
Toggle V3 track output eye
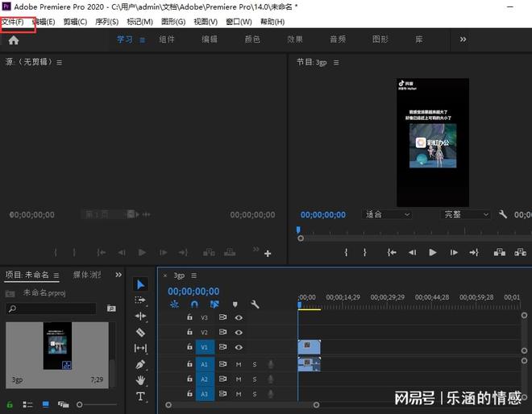(x=239, y=317)
